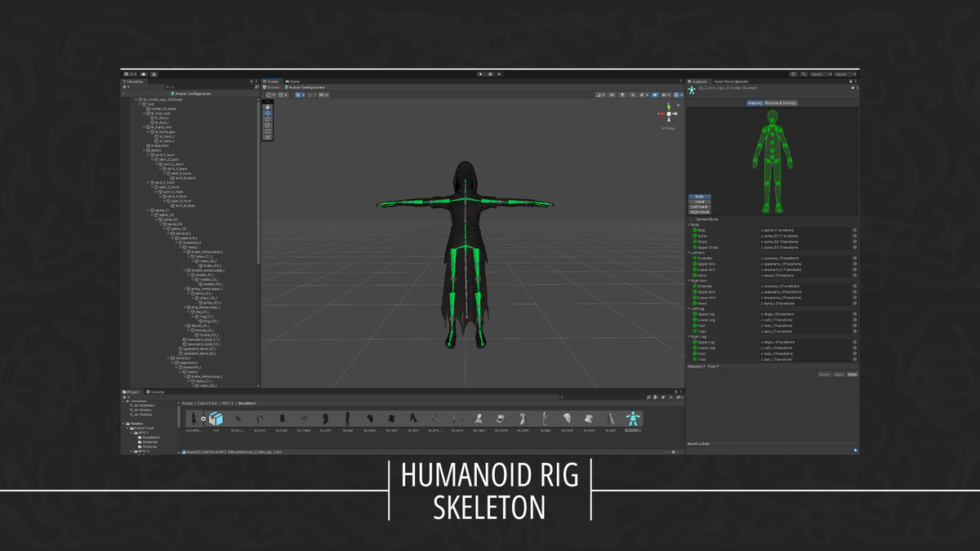Screen dimensions: 980x551
Task: Open object picker for Hips bone
Action: point(854,230)
